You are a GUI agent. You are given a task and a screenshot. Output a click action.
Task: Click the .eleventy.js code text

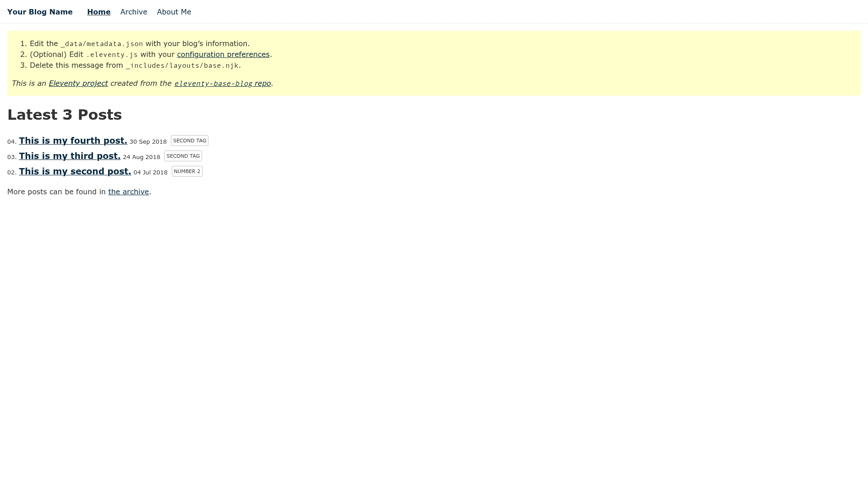point(112,55)
